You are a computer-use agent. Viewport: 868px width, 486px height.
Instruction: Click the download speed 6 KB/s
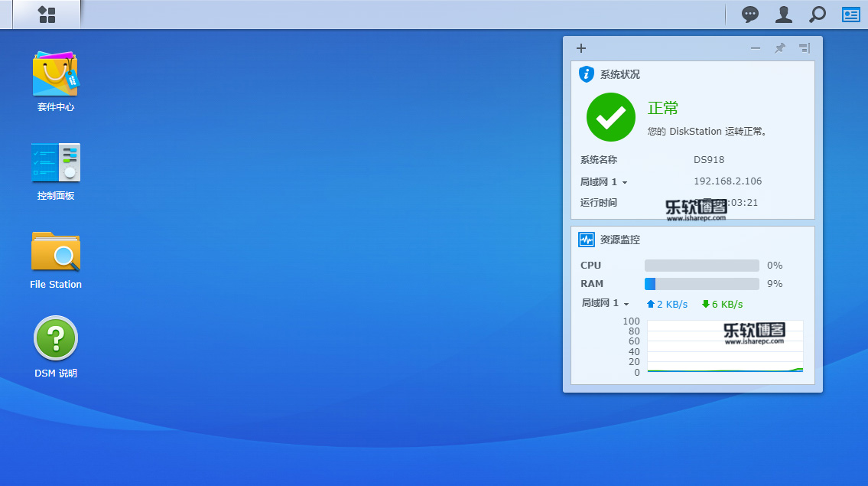(x=722, y=305)
